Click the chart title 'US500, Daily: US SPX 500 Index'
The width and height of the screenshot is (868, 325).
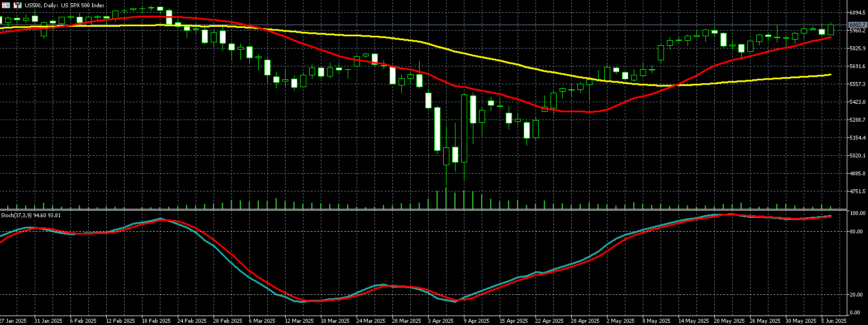click(x=64, y=5)
